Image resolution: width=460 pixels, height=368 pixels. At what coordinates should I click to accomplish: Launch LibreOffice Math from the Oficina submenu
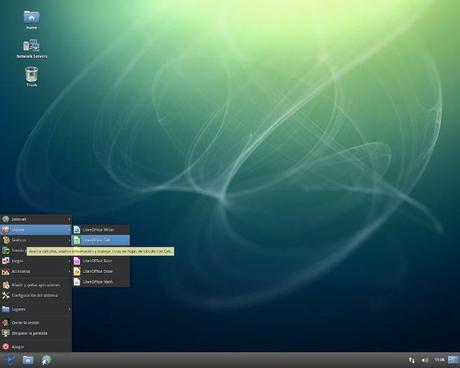[101, 282]
